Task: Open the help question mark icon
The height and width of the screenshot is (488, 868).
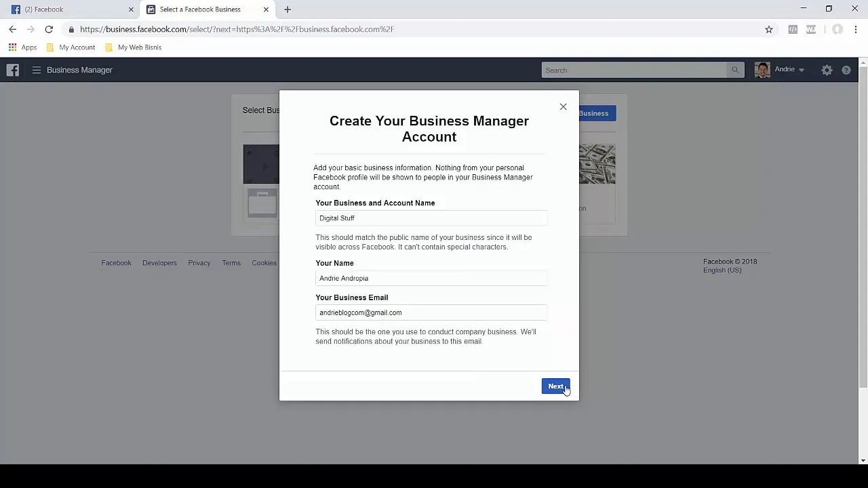Action: click(x=846, y=70)
